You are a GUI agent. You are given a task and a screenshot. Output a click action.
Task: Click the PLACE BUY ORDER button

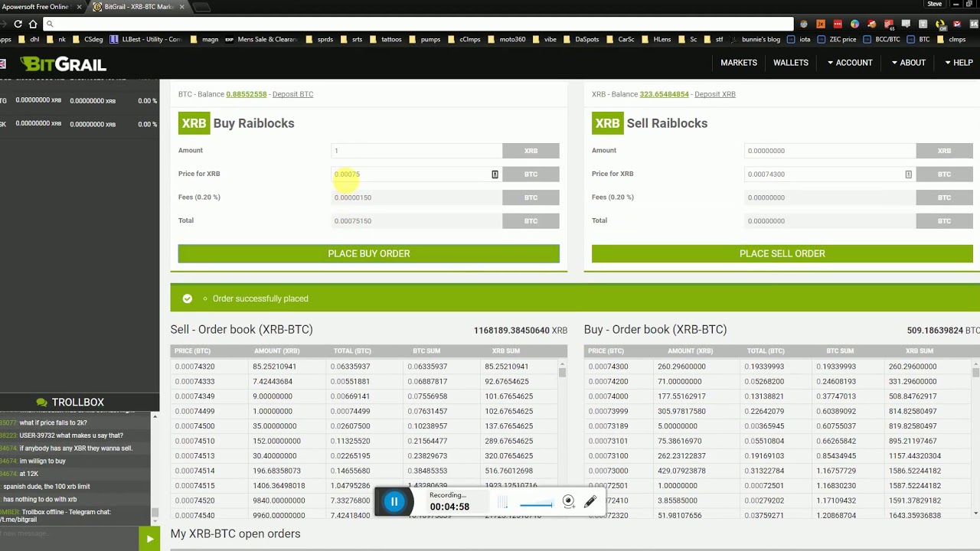click(369, 253)
